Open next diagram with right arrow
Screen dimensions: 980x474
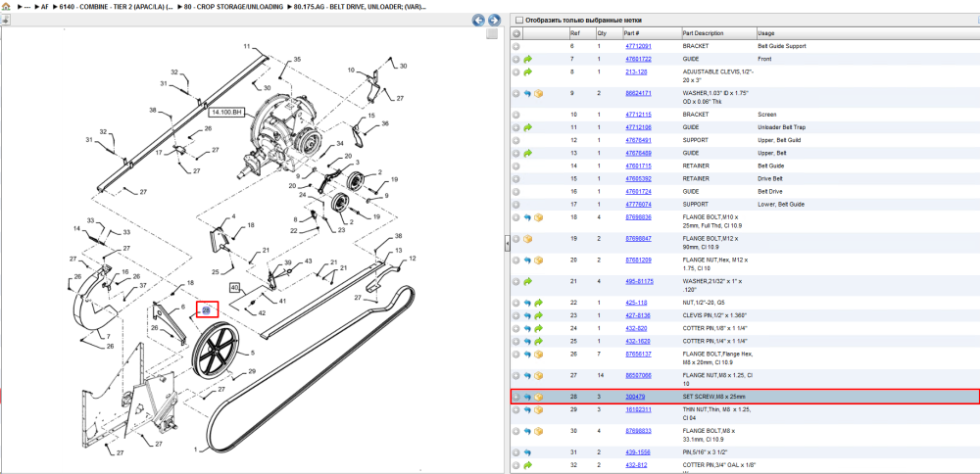tap(494, 20)
